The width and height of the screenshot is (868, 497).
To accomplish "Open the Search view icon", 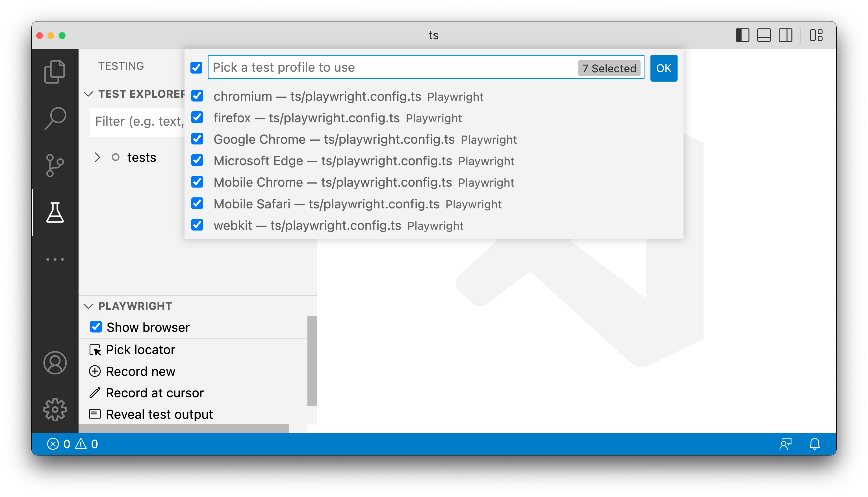I will coord(55,118).
